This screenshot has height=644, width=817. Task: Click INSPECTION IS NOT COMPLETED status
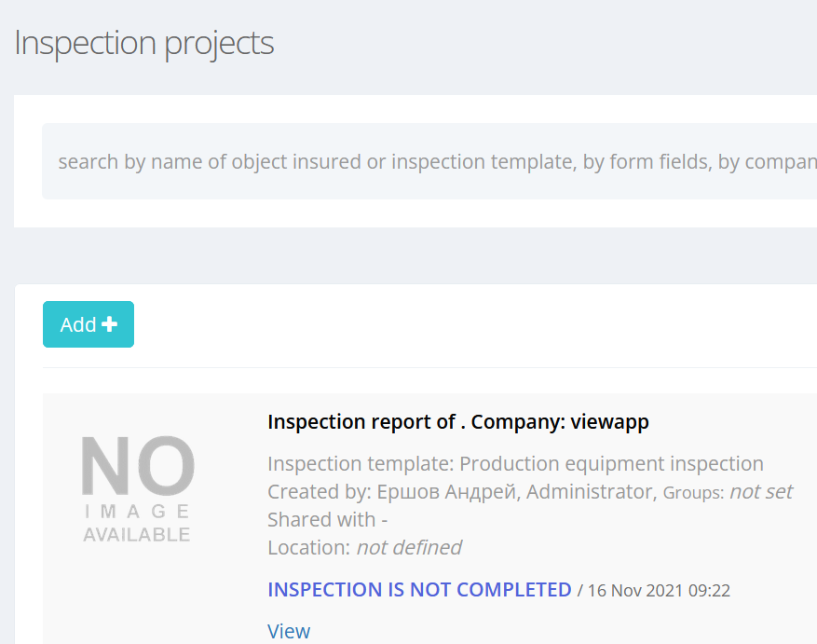point(419,589)
